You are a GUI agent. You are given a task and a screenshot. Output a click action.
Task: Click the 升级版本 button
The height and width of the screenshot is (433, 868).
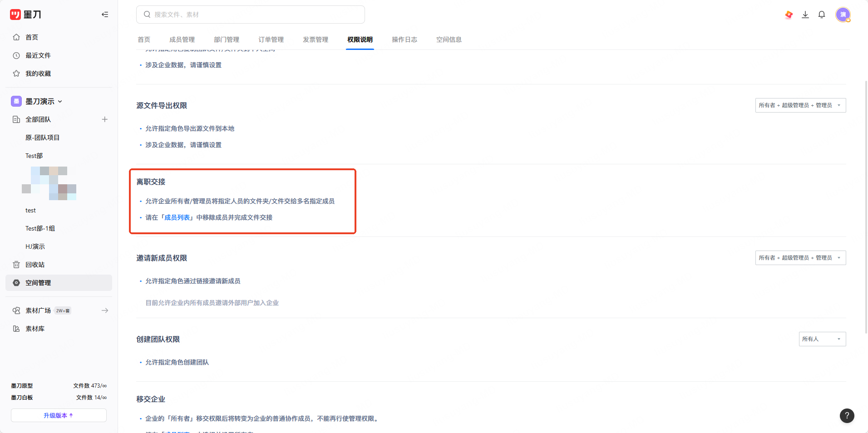[x=59, y=415]
